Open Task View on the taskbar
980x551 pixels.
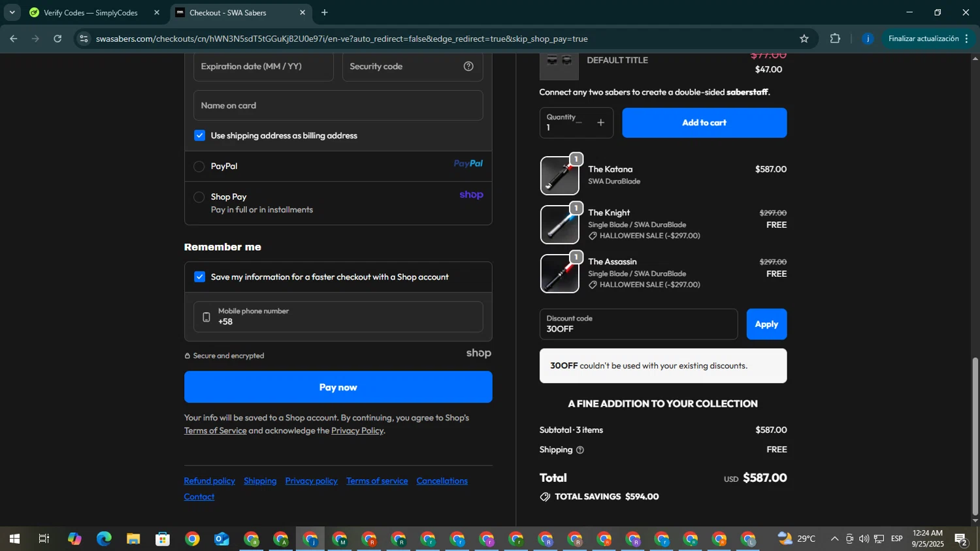pos(44,539)
